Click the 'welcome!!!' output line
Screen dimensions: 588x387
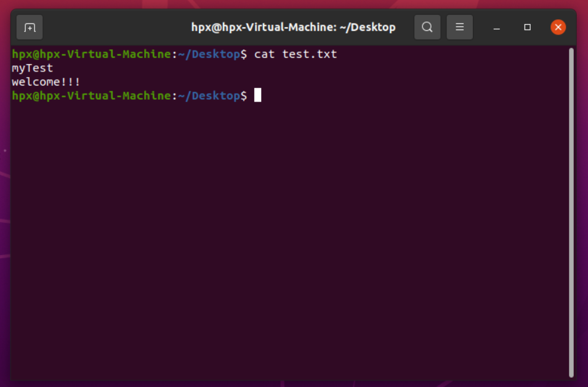pos(46,82)
